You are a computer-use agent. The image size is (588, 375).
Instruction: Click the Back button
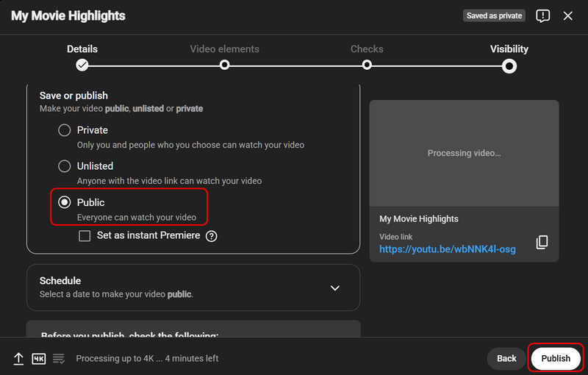click(x=506, y=359)
